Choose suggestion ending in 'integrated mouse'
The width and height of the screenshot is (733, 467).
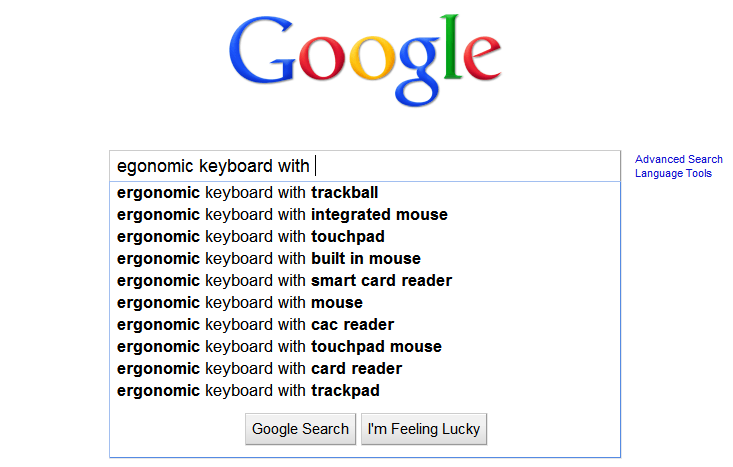[282, 214]
